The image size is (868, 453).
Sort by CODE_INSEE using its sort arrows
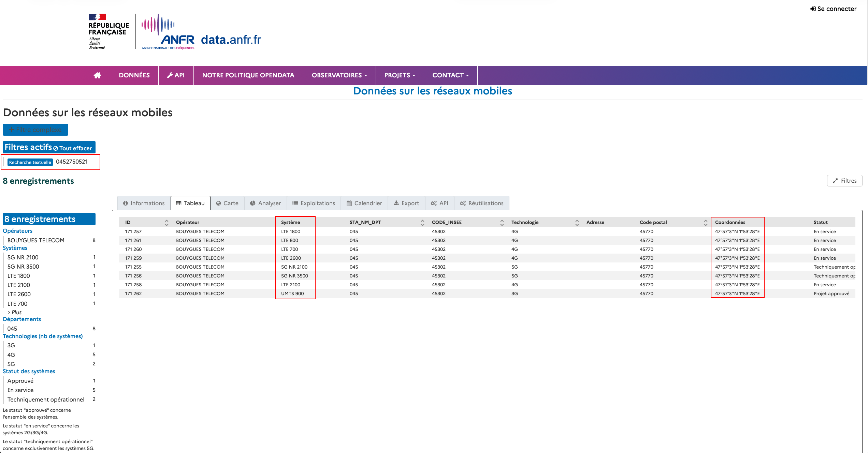pos(502,223)
